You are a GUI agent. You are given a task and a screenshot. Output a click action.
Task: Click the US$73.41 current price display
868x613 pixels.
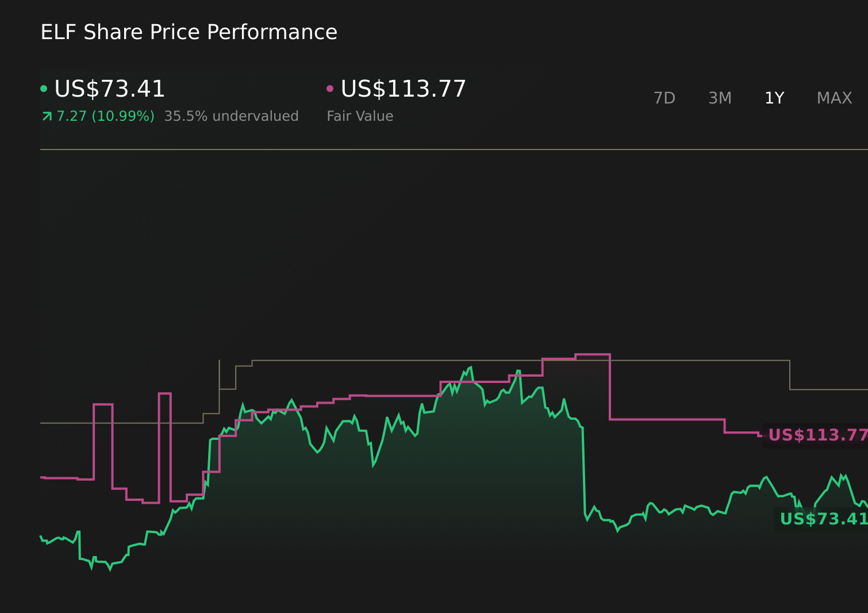click(x=109, y=89)
